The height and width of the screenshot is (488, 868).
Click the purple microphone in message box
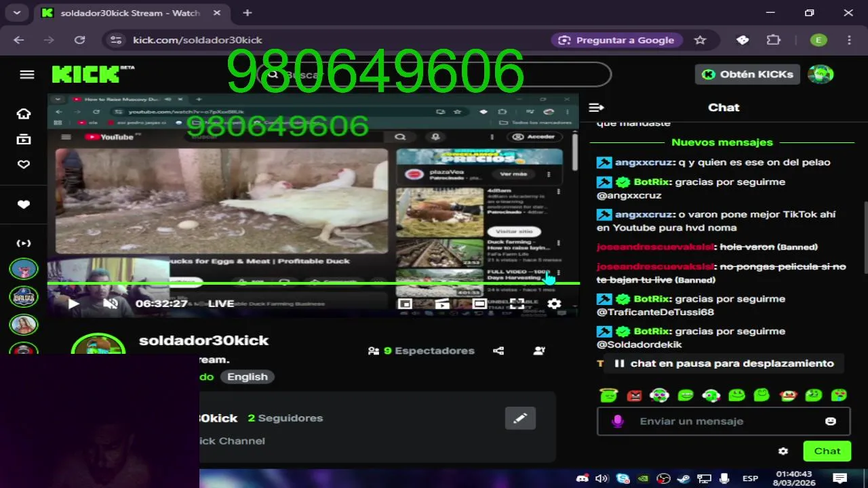coord(617,422)
